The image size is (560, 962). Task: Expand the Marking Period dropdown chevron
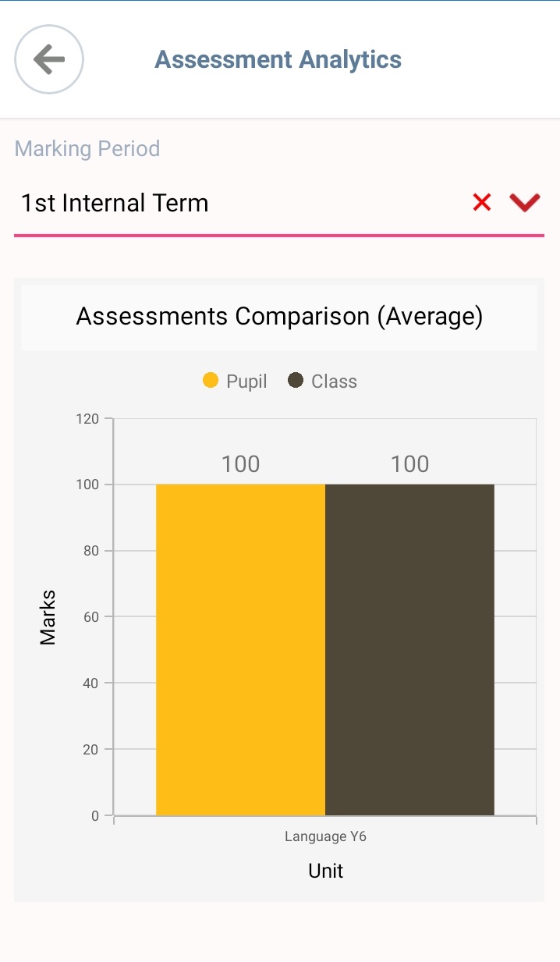[x=525, y=203]
